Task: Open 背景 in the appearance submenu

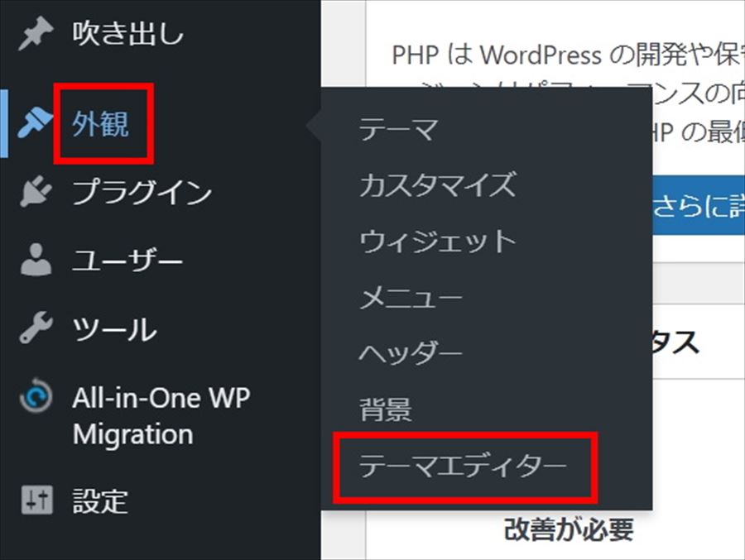Action: pyautogui.click(x=385, y=409)
